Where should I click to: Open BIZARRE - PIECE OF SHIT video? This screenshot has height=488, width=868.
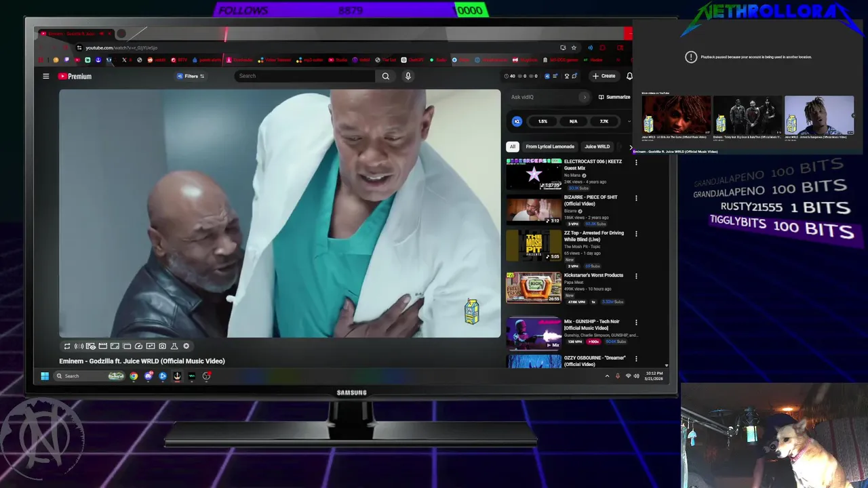click(534, 210)
